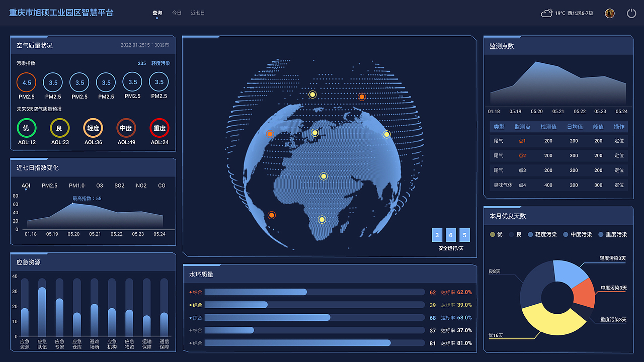Open monitoring point 点1 link
The image size is (644, 362).
[522, 141]
